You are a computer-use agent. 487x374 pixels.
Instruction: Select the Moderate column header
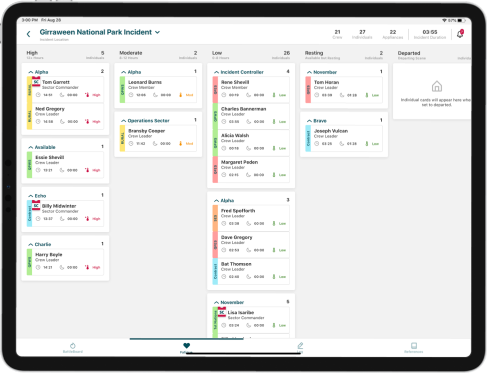point(158,55)
